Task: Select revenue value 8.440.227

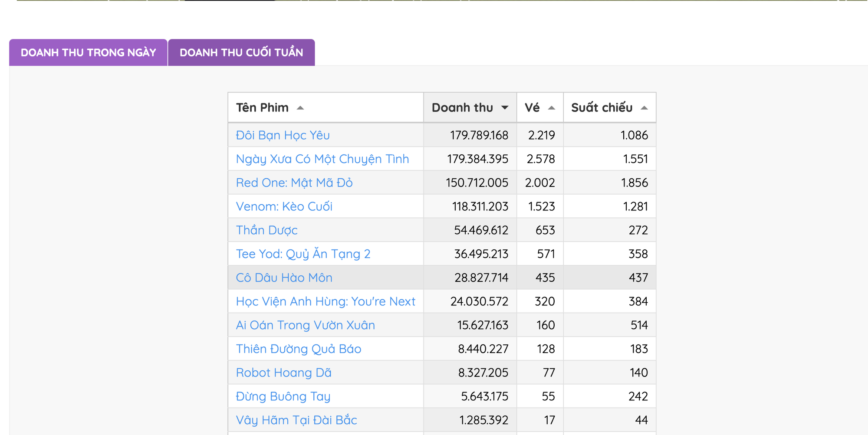Action: (x=483, y=349)
